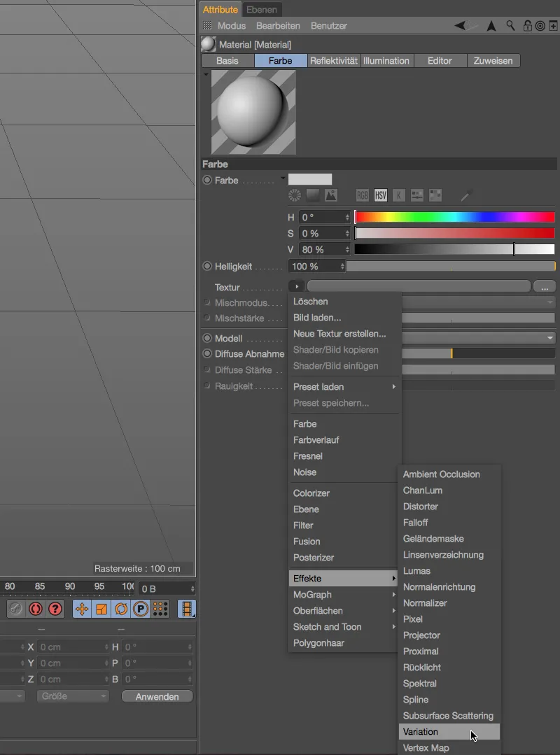Click the material preview sphere thumbnail
Screen dimensions: 560x755
coord(253,112)
